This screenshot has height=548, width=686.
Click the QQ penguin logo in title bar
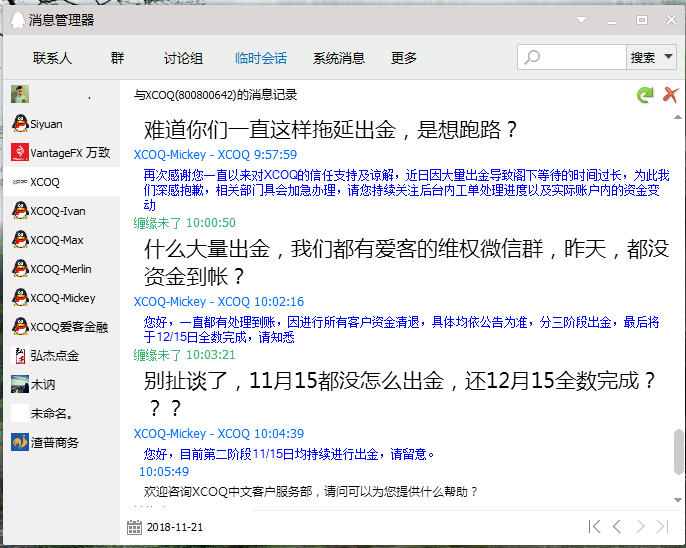[x=14, y=19]
